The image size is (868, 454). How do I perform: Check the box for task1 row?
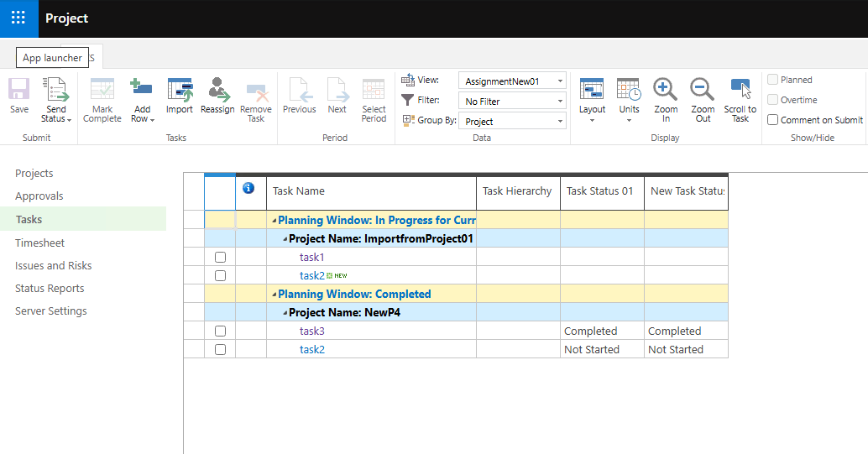(220, 257)
